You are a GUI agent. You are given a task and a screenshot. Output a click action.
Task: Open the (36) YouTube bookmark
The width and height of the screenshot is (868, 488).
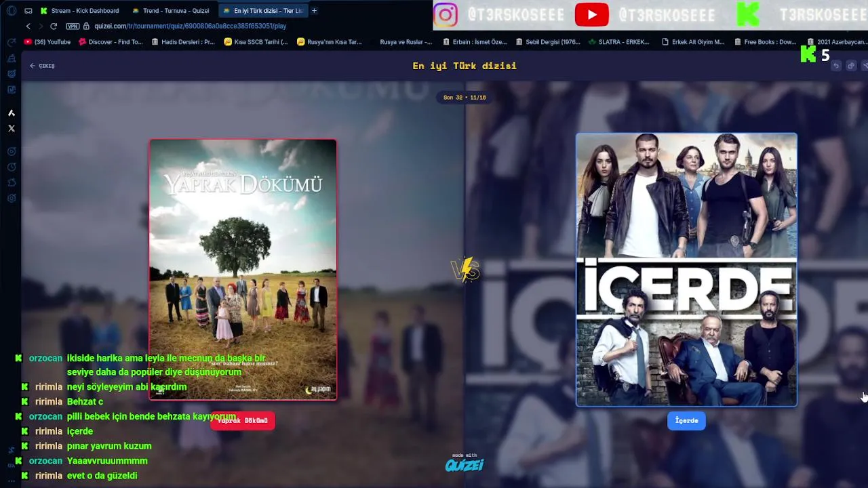(47, 42)
